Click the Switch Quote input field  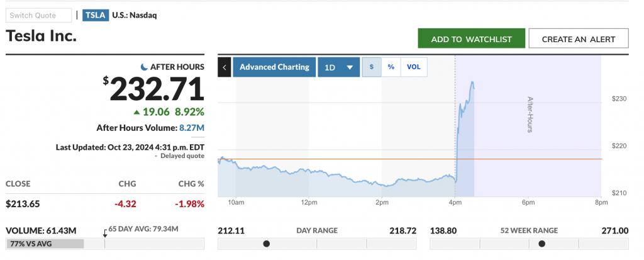(x=40, y=15)
